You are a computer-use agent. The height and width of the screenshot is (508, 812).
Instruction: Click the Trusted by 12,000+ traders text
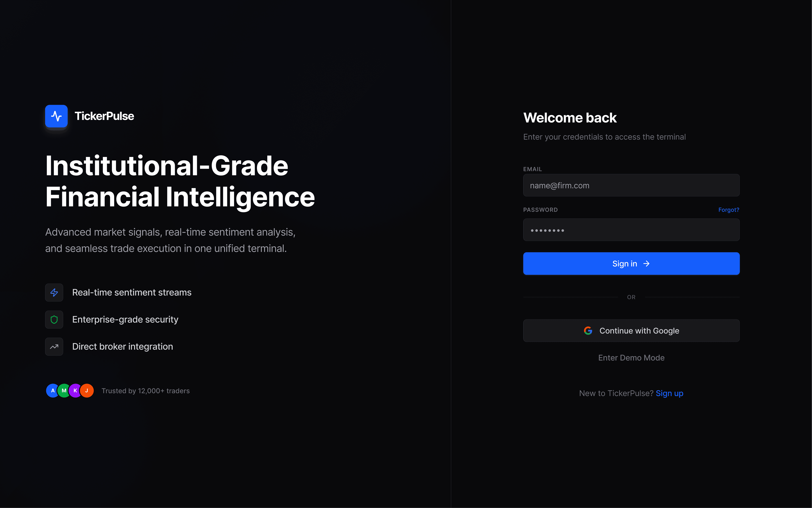tap(145, 391)
